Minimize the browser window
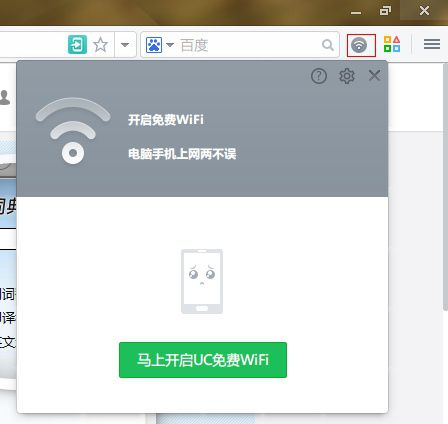Image resolution: width=448 pixels, height=424 pixels. [x=356, y=13]
